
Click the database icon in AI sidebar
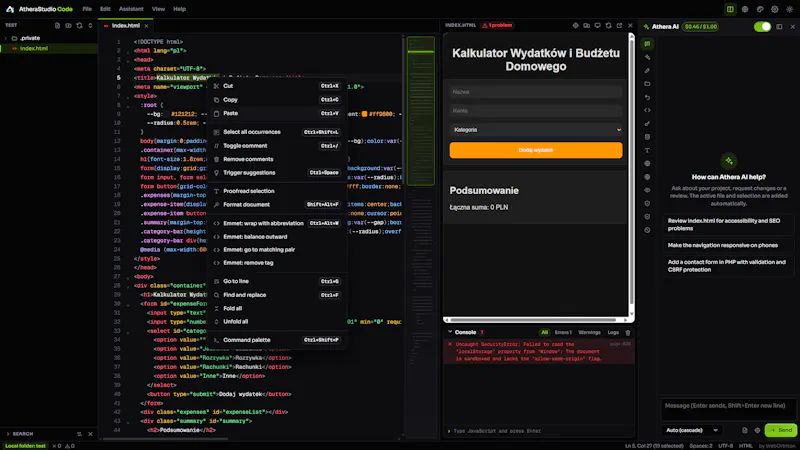click(647, 137)
